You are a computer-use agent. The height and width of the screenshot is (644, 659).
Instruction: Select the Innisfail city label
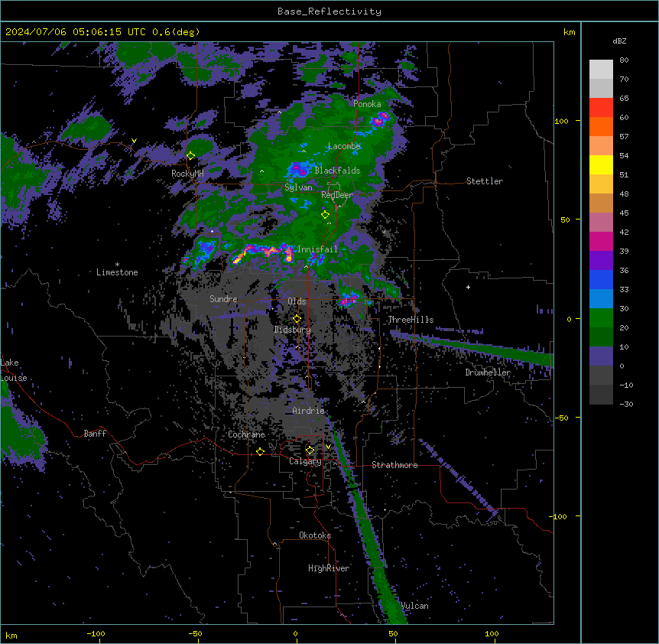click(317, 249)
